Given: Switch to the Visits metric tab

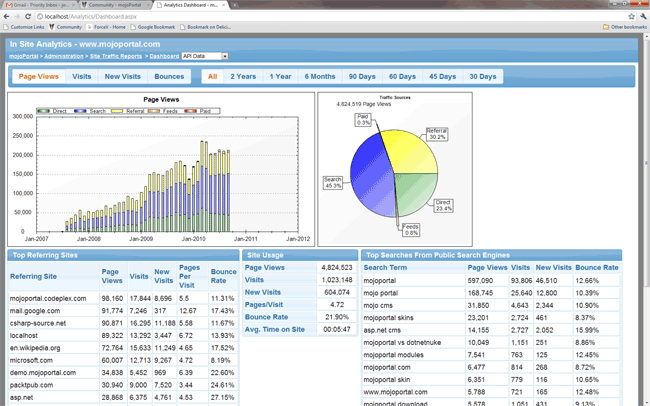Looking at the screenshot, I should [82, 76].
